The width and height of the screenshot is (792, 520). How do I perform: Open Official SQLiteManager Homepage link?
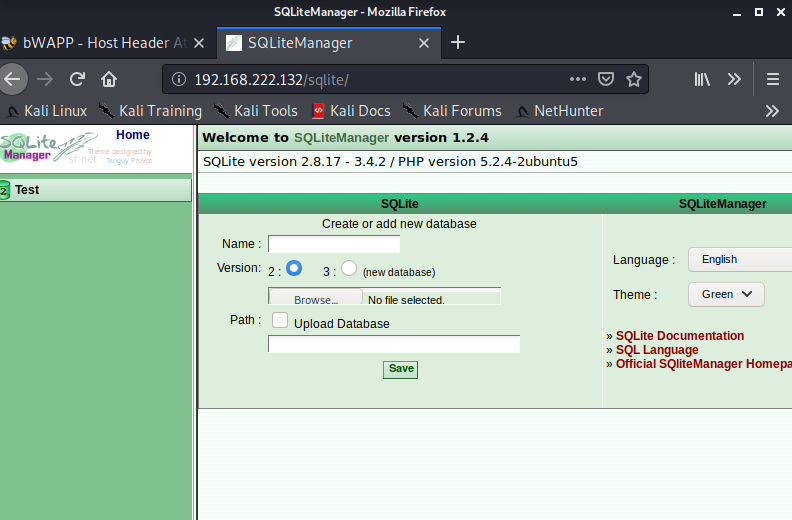(x=704, y=364)
